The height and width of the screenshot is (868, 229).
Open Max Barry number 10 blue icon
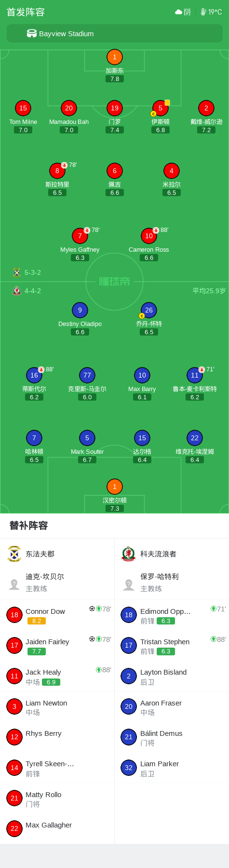pyautogui.click(x=142, y=376)
